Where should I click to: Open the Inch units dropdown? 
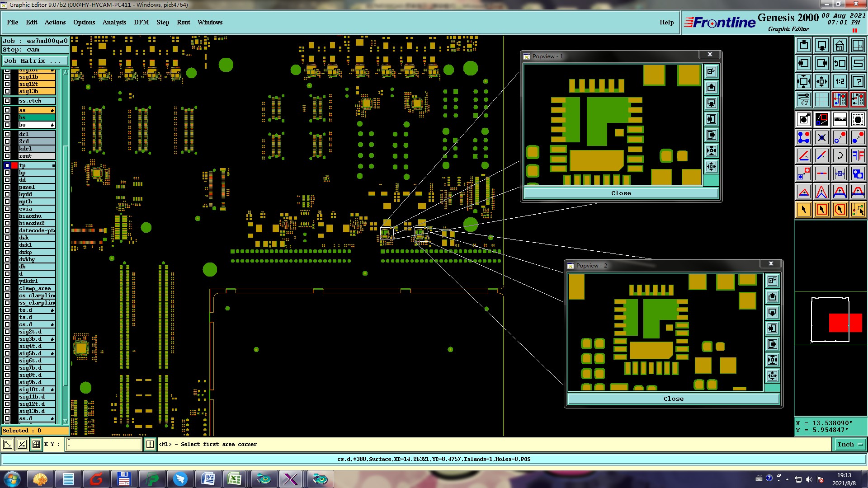[x=849, y=445]
